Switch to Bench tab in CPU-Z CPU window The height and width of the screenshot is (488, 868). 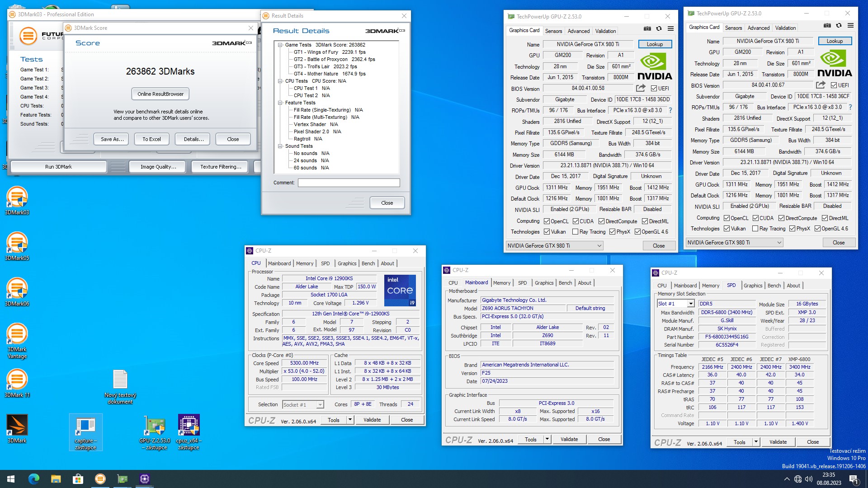(x=368, y=263)
